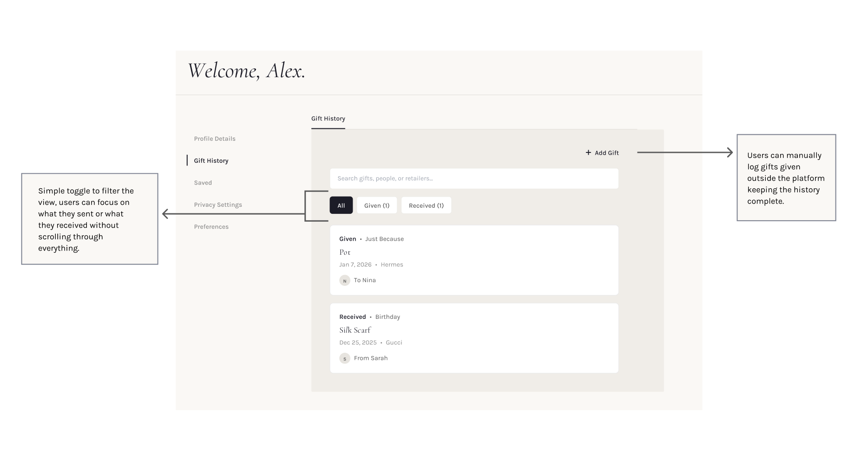This screenshot has height=475, width=868.
Task: Filter by Given (1) gifts
Action: click(377, 205)
